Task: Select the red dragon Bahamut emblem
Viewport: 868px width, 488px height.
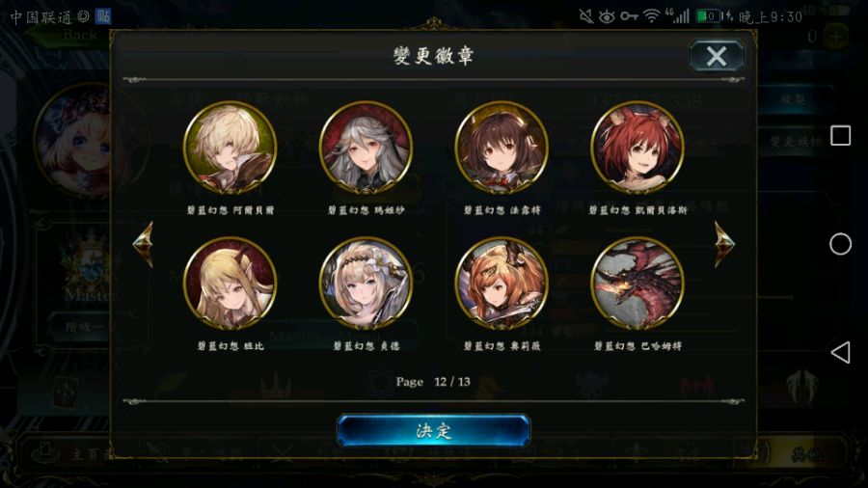Action: coord(637,284)
